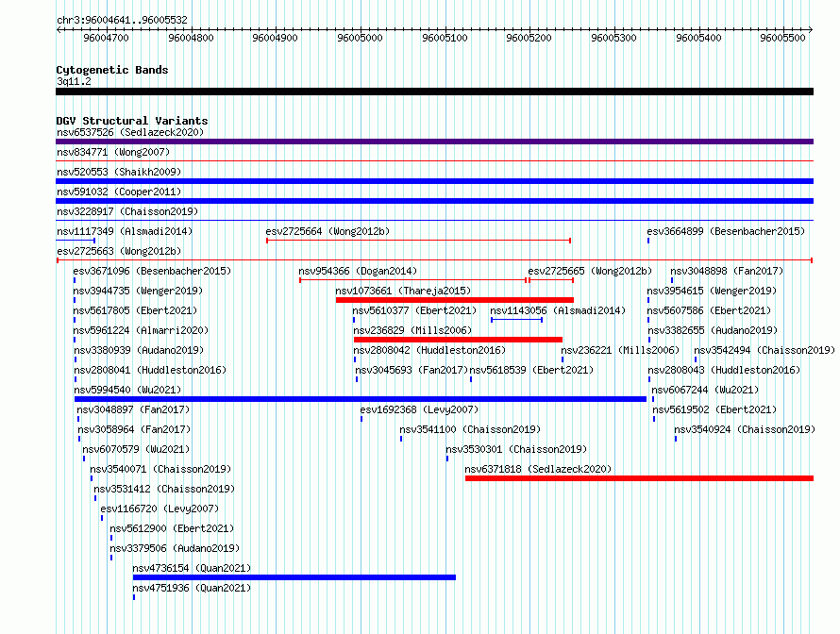Click nsv3045693 (Fan2017) label
The image size is (840, 634).
pos(412,370)
